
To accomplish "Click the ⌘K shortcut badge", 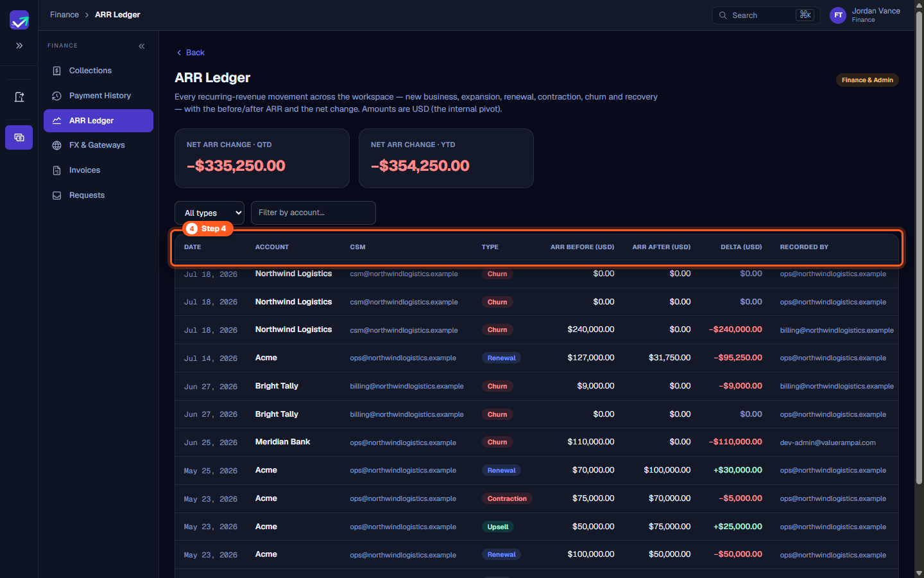I will coord(805,15).
